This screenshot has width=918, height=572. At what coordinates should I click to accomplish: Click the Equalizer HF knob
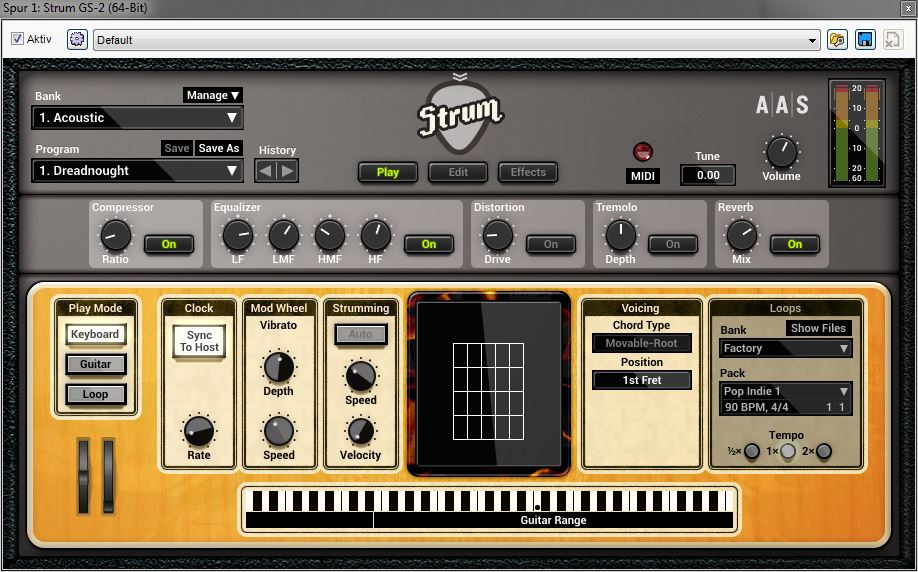(375, 235)
